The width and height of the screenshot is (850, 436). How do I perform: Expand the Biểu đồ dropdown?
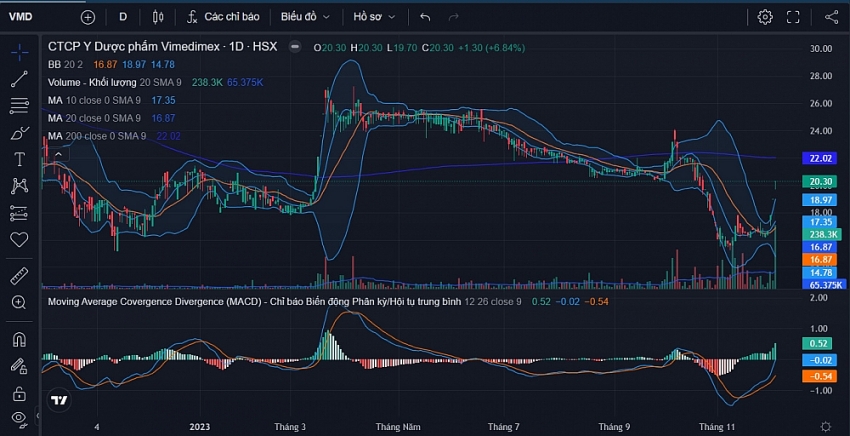[x=304, y=17]
